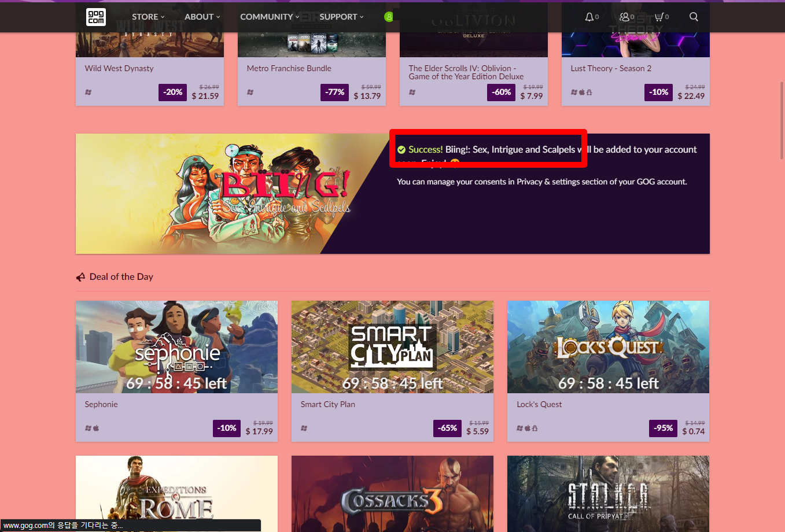Click the Wild West Dynasty cover image
Screen dimensions: 785x532
coord(150,45)
